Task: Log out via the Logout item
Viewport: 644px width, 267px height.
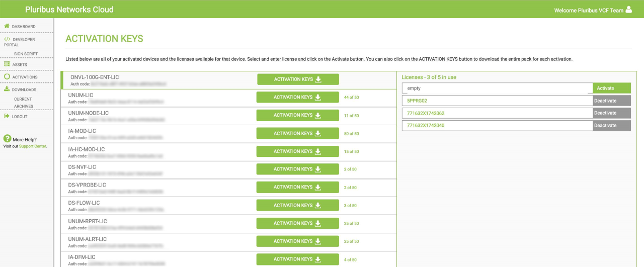Action: (20, 117)
